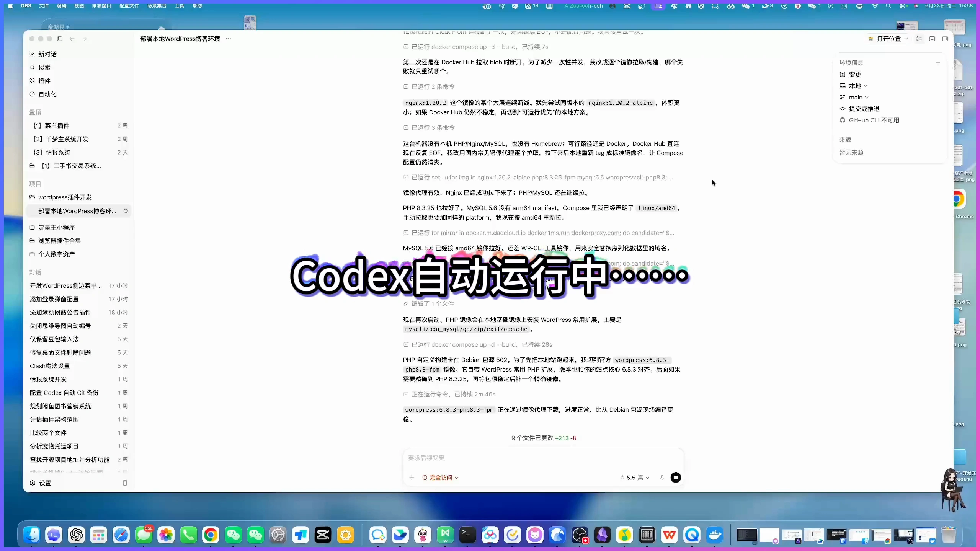Open pinned chat 【2】千梦主系统开发
Image resolution: width=980 pixels, height=551 pixels.
point(79,139)
